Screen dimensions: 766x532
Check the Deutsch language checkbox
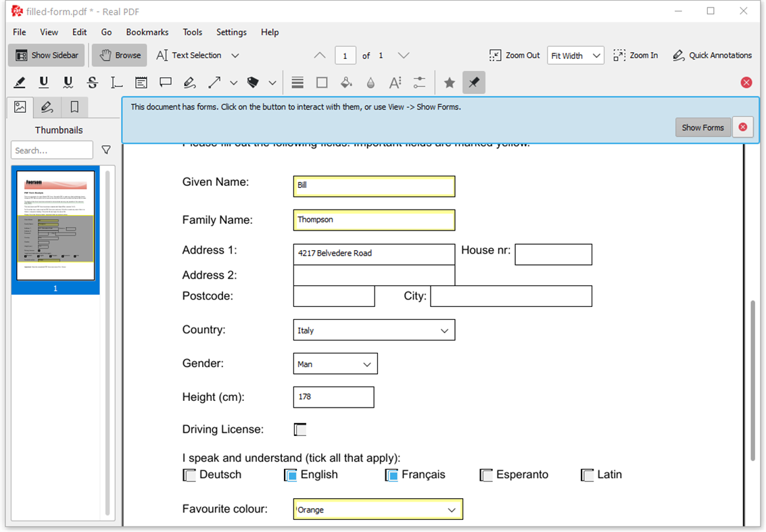click(189, 475)
